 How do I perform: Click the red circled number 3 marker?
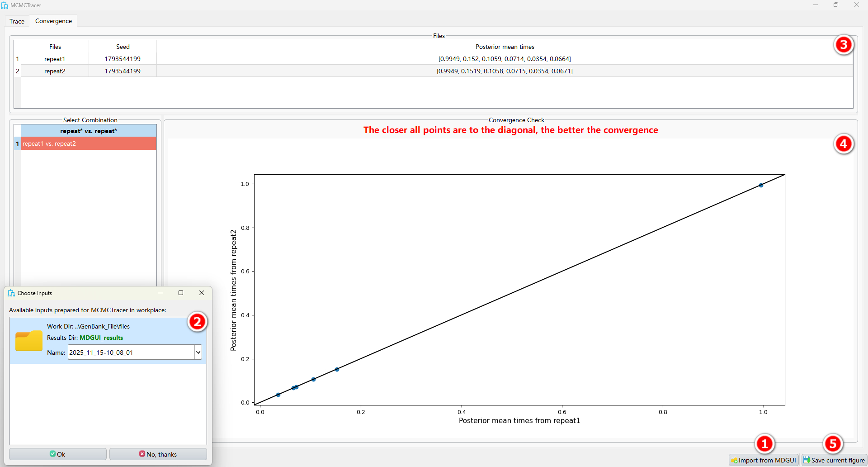tap(843, 45)
